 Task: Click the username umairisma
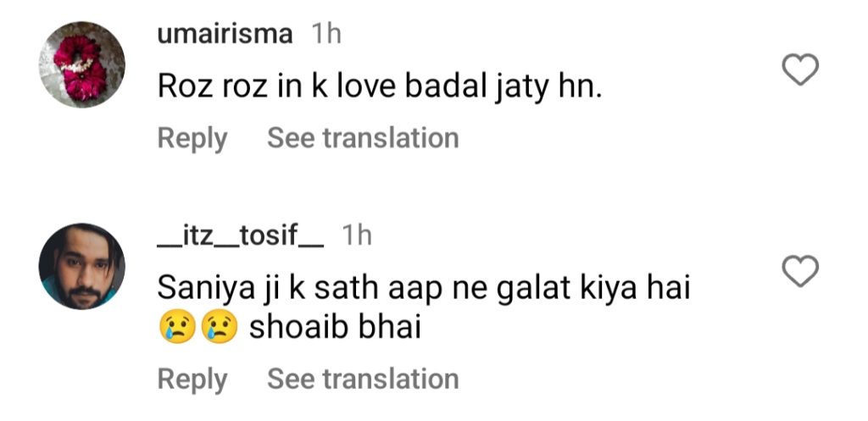pos(225,34)
